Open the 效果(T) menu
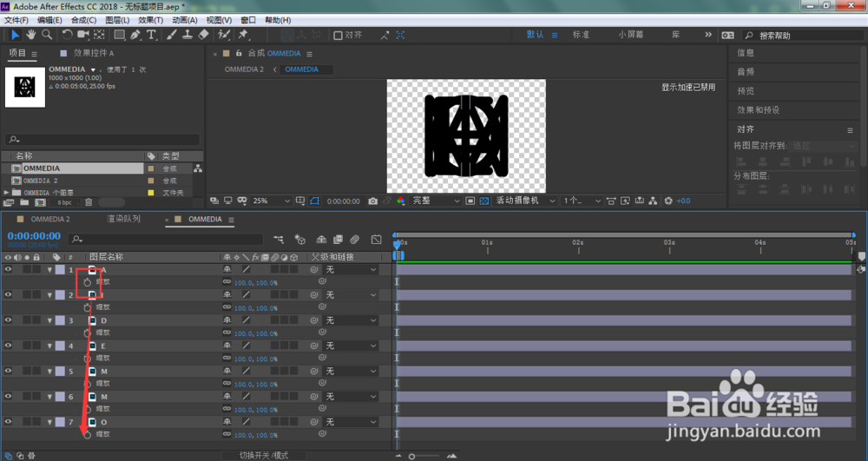The width and height of the screenshot is (868, 461). coord(150,20)
